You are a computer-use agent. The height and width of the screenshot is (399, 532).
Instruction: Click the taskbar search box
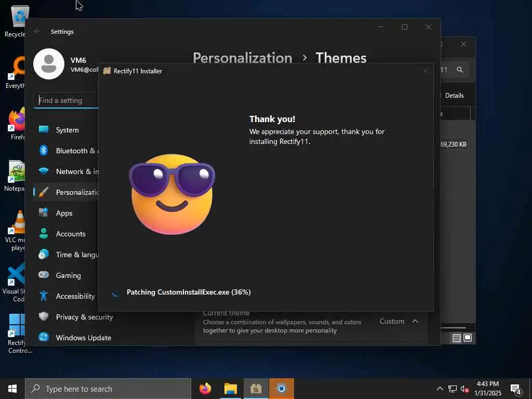point(108,389)
